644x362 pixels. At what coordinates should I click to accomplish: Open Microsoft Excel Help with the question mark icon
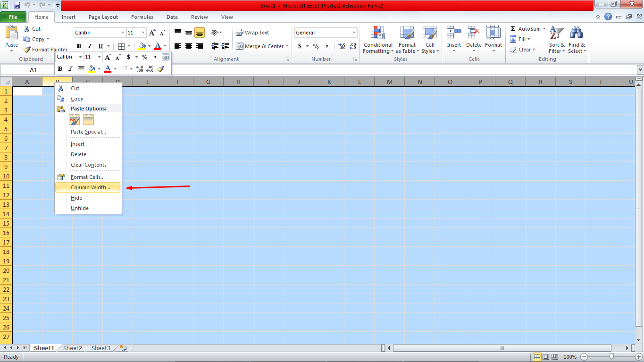coord(608,17)
